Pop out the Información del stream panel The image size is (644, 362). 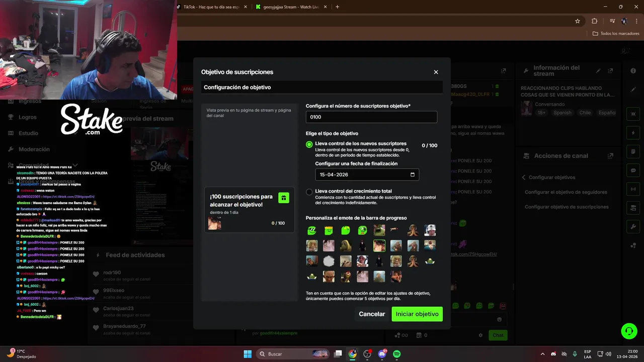click(x=611, y=71)
